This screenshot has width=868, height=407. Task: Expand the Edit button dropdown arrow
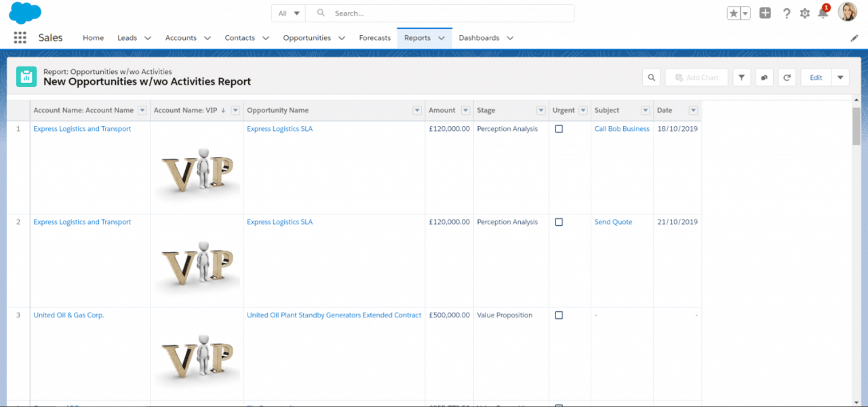point(840,77)
